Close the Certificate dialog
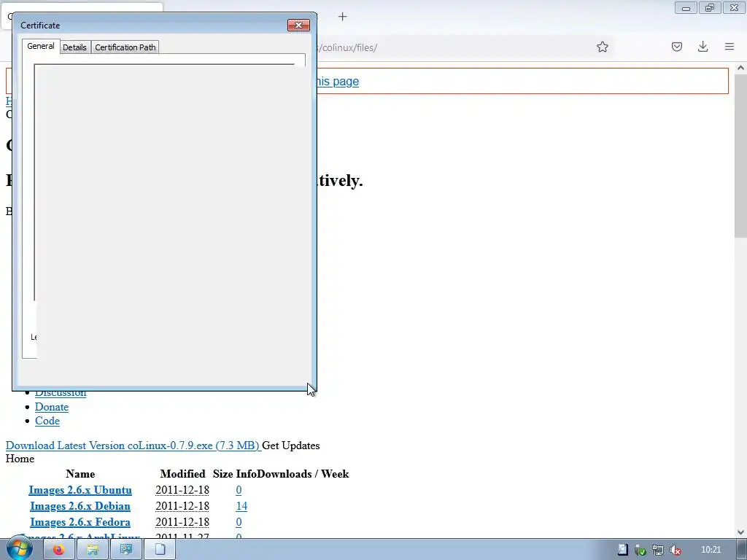The height and width of the screenshot is (560, 747). click(298, 26)
